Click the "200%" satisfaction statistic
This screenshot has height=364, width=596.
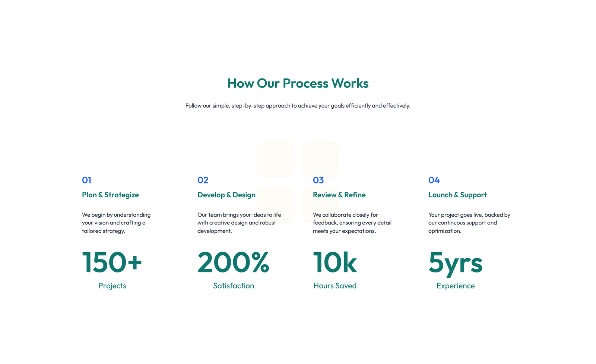pyautogui.click(x=234, y=263)
